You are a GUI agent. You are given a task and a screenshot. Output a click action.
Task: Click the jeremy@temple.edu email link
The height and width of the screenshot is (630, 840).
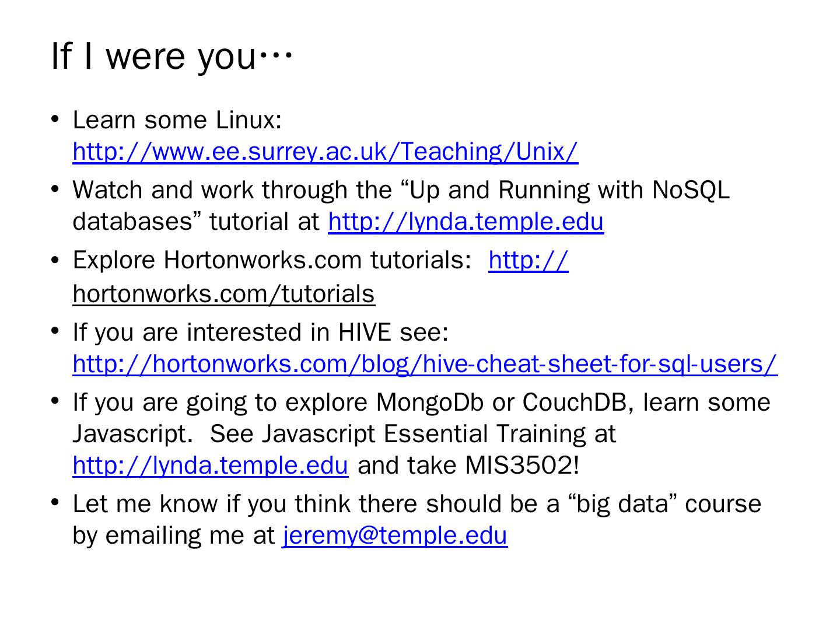click(x=395, y=535)
